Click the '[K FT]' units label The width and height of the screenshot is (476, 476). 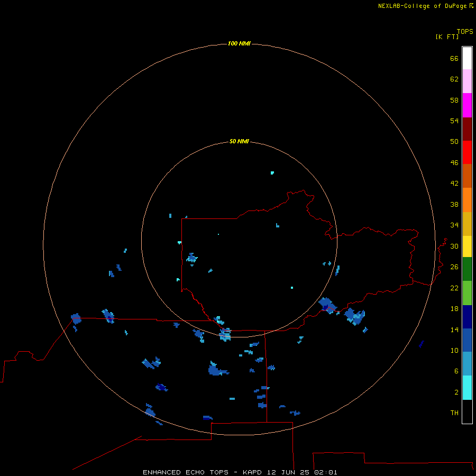point(447,36)
